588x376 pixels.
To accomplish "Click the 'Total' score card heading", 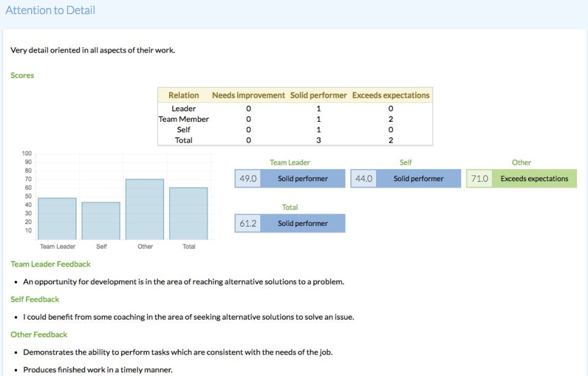I will pyautogui.click(x=290, y=208).
